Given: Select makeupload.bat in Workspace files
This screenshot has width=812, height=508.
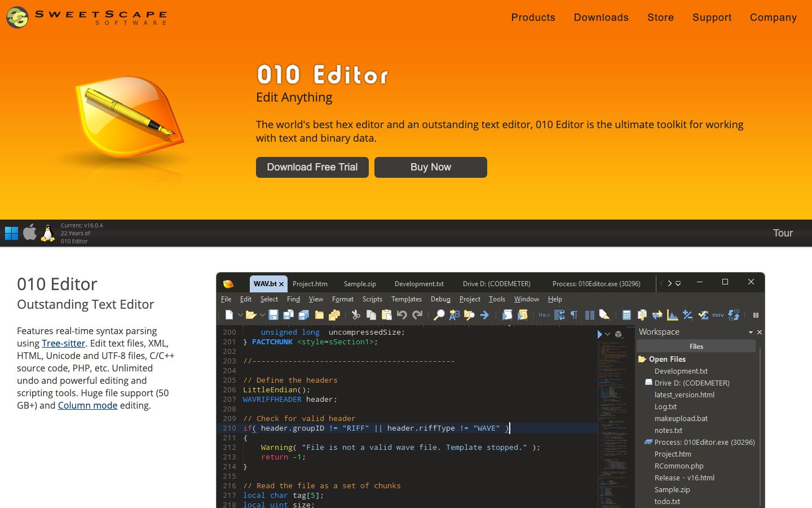Looking at the screenshot, I should tap(681, 418).
